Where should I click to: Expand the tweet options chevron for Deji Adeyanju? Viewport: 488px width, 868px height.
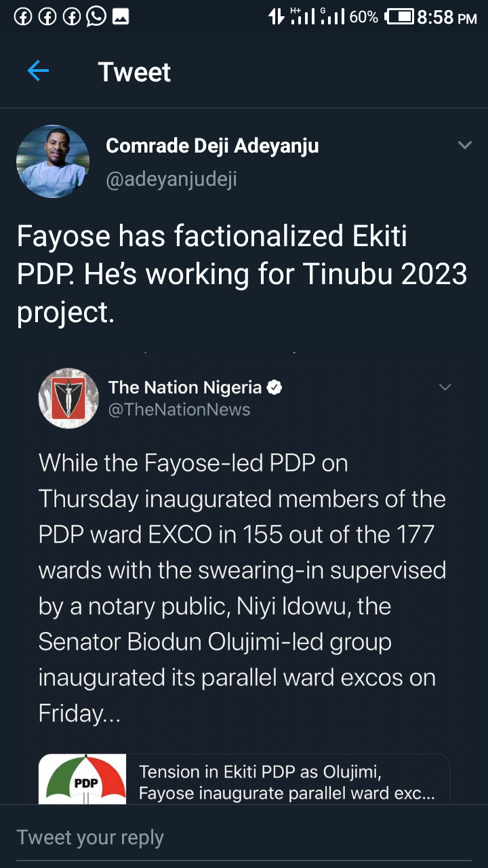(x=464, y=145)
